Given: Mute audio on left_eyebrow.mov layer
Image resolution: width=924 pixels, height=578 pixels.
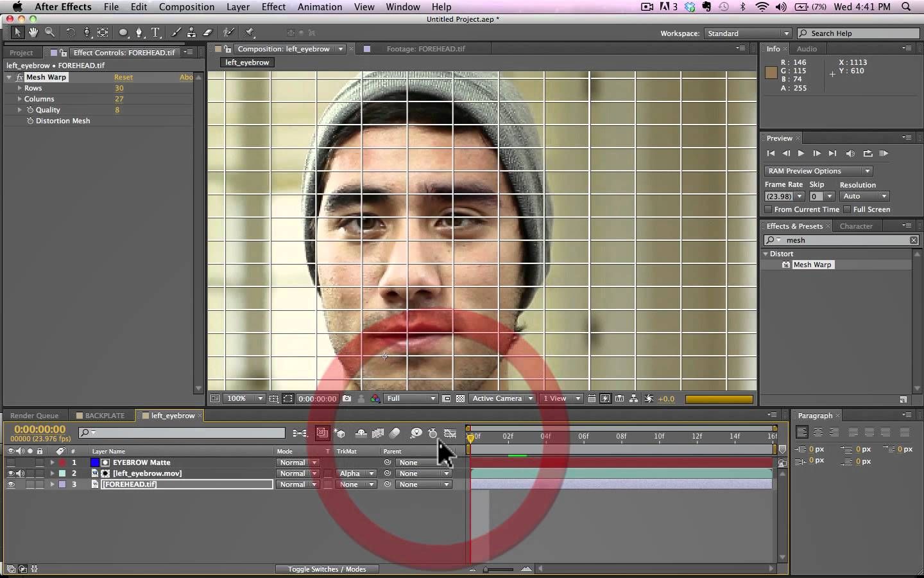Looking at the screenshot, I should 20,473.
